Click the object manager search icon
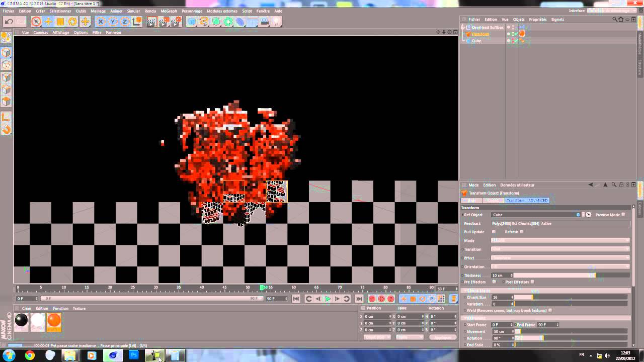Viewport: 644px width, 362px height. pyautogui.click(x=615, y=20)
